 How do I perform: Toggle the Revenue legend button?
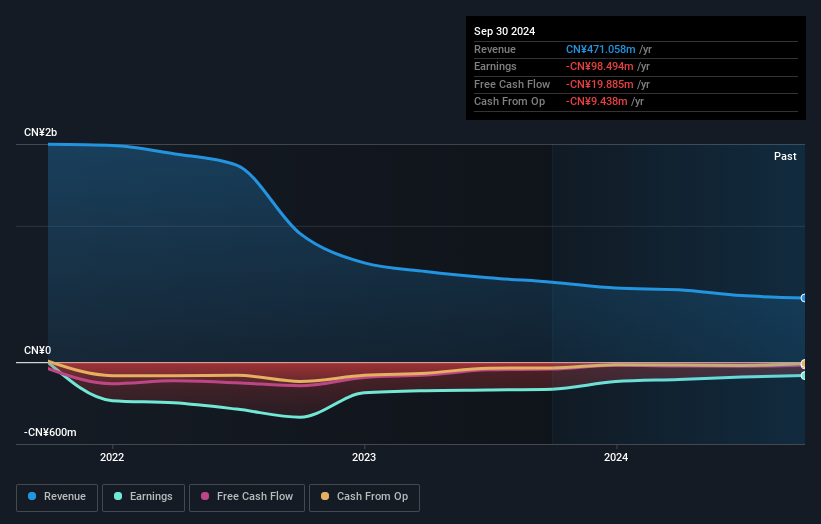[x=57, y=497]
